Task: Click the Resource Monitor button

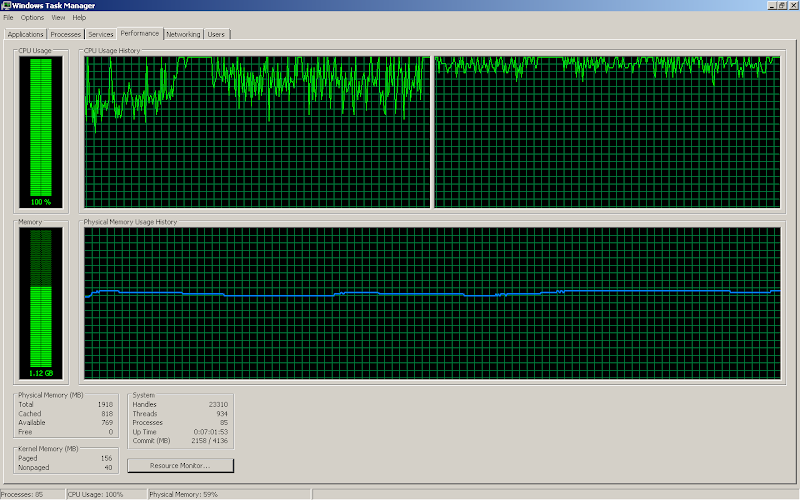Action: point(180,465)
